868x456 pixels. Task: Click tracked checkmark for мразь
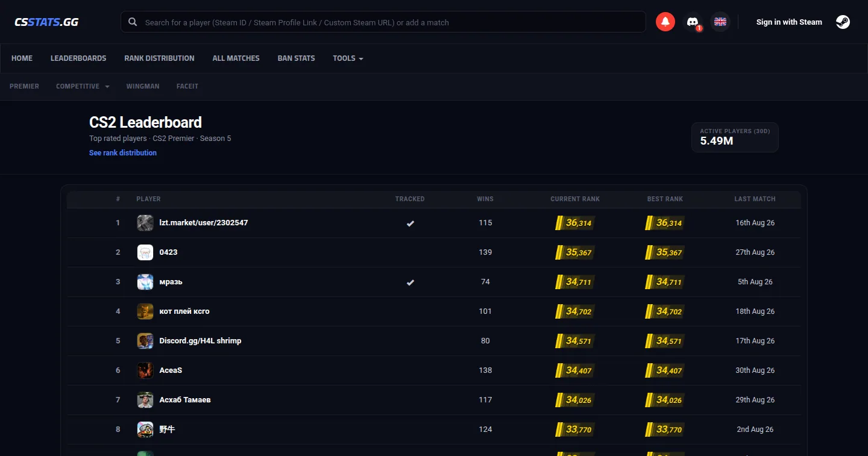coord(410,283)
